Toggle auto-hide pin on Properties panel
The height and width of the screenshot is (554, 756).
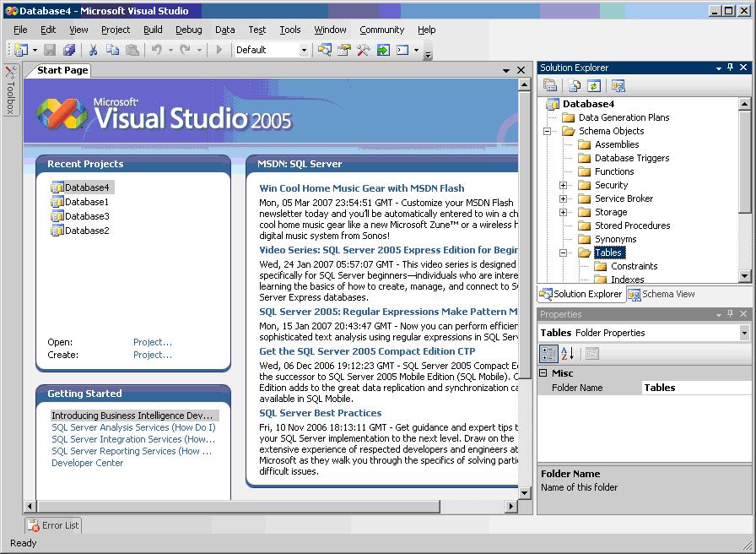[x=731, y=313]
